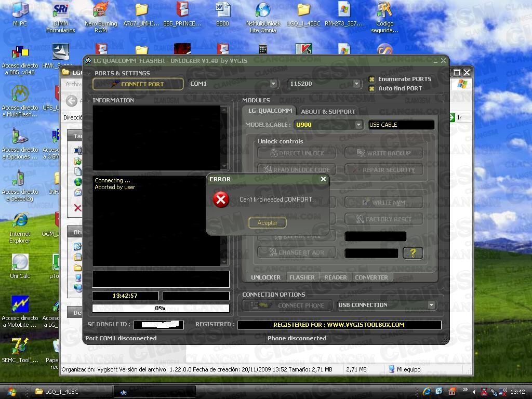
Task: Click the CHANGE BT ADR button
Action: (x=297, y=252)
